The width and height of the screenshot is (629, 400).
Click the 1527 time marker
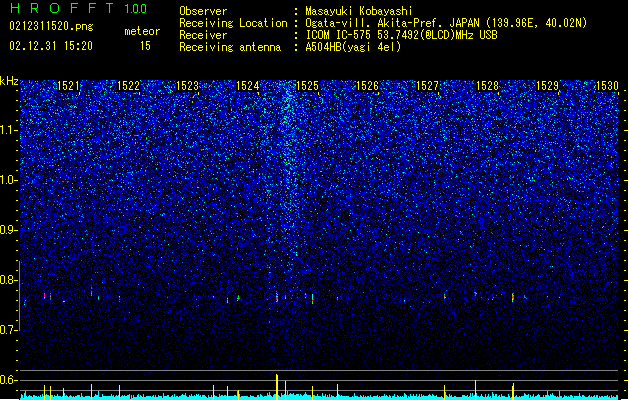(428, 86)
